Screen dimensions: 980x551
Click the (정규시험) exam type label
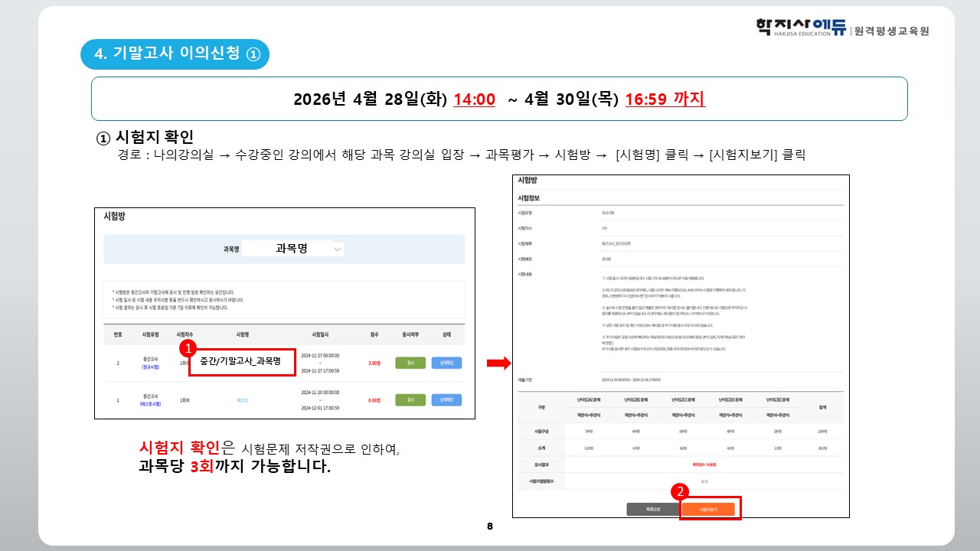click(x=151, y=367)
